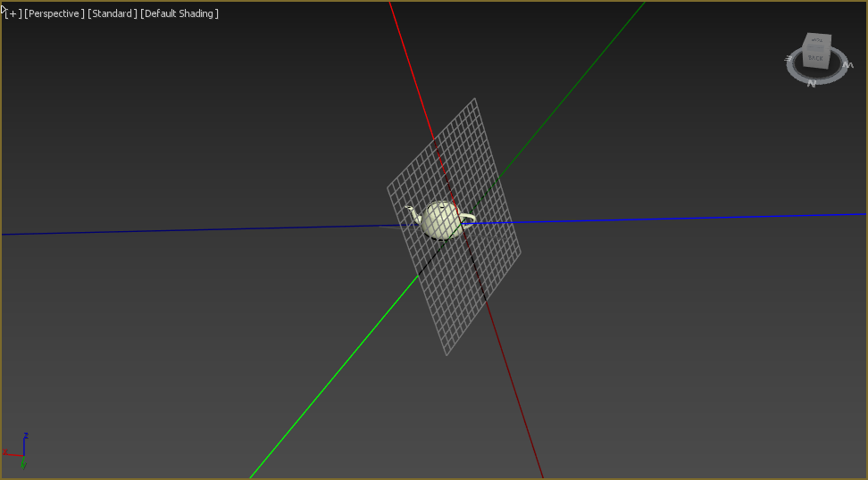Click the Standard viewport label menu
This screenshot has height=480, width=868.
(x=113, y=13)
